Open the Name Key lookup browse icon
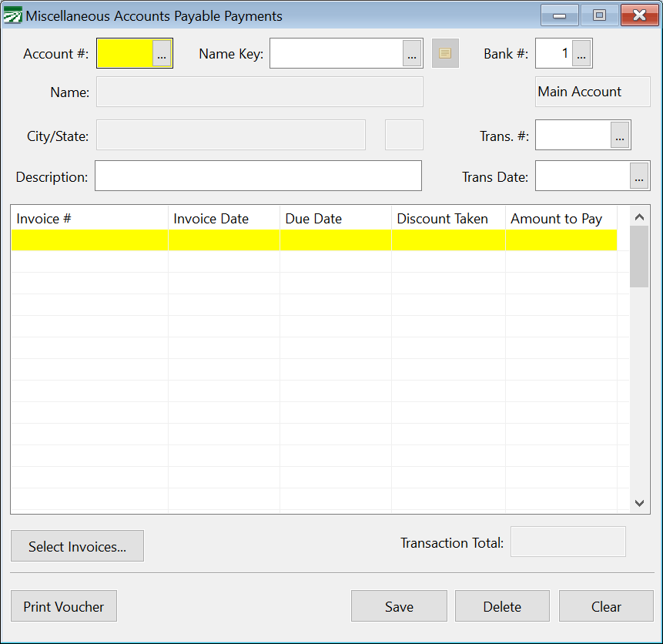 click(412, 53)
